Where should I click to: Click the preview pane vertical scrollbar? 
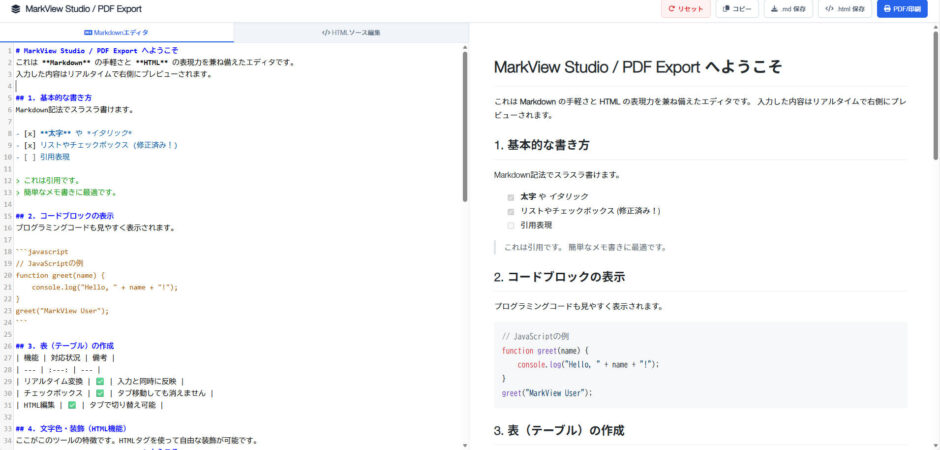tap(935, 100)
